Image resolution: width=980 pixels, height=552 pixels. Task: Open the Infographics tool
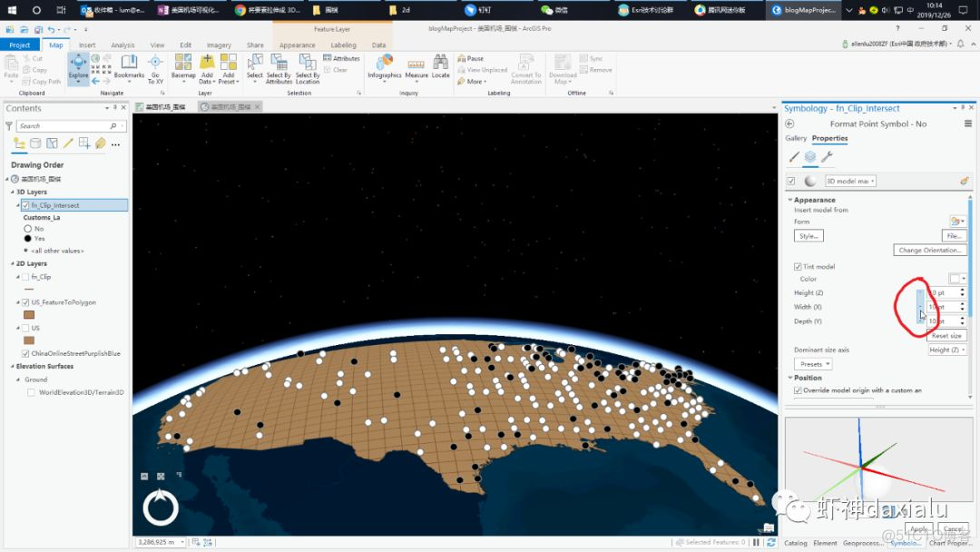coord(384,64)
